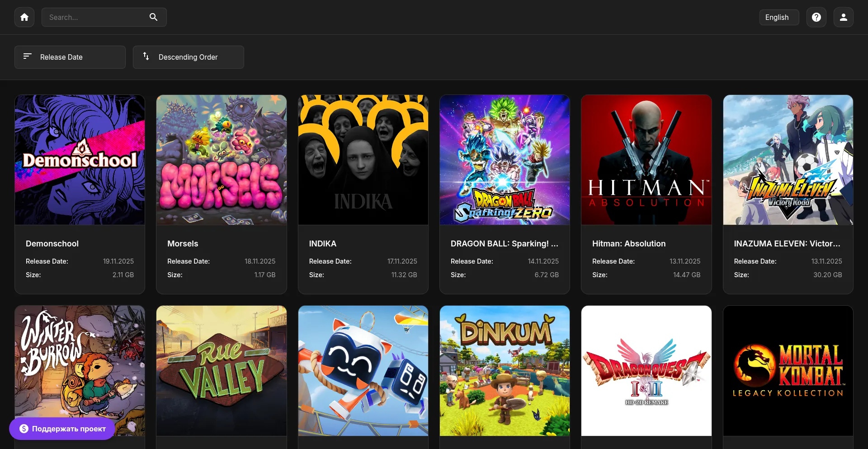Open the help question mark icon
Image resolution: width=868 pixels, height=449 pixels.
pos(816,17)
